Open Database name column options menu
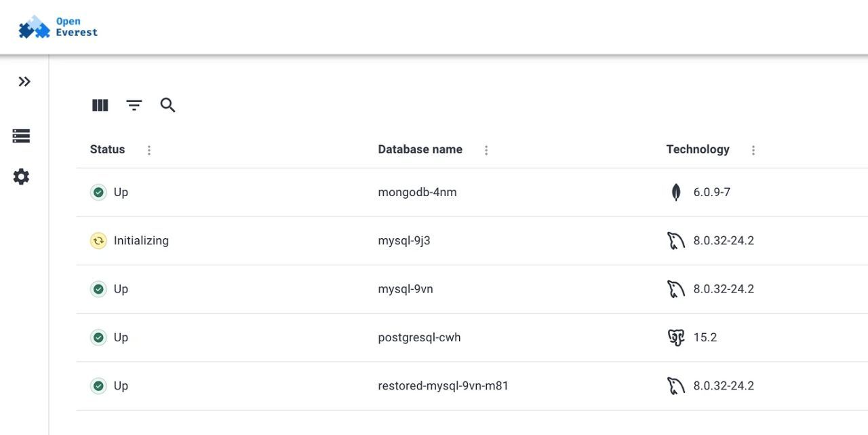Viewport: 868px width, 435px height. (486, 150)
